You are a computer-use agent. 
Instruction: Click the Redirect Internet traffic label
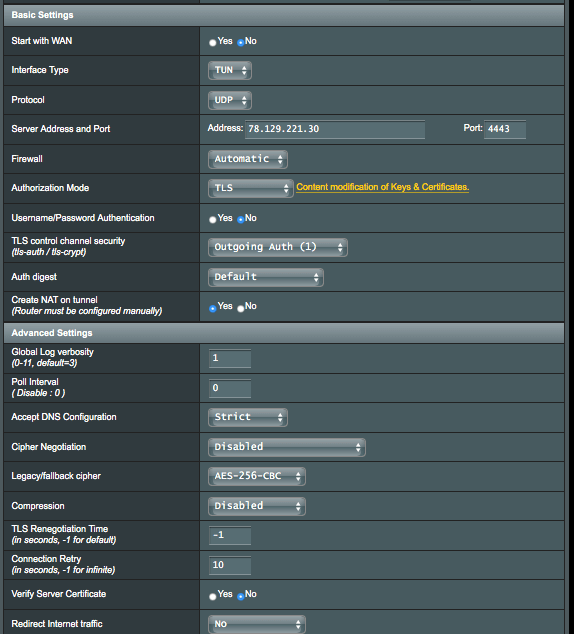point(57,624)
